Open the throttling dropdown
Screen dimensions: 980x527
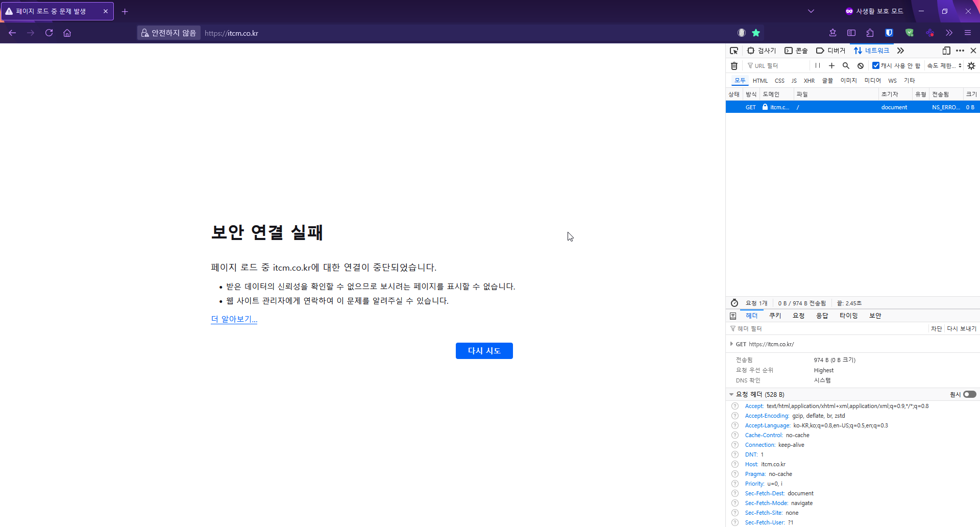pos(944,65)
